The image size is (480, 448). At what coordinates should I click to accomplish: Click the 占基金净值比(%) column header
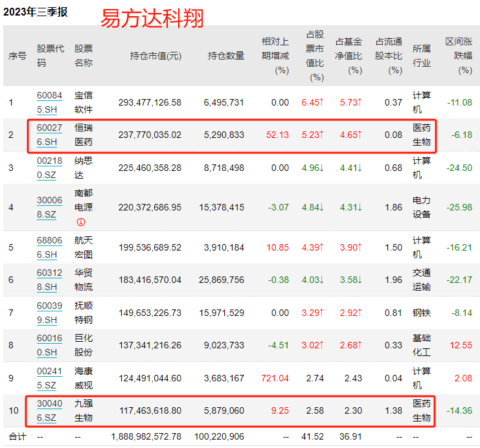(x=349, y=56)
